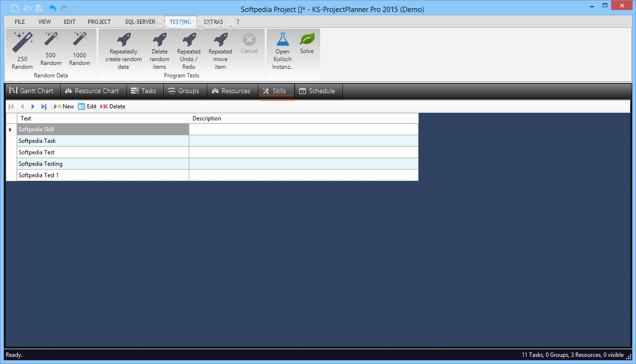The width and height of the screenshot is (636, 364).
Task: Generate 500 Random data items
Action: tap(51, 49)
